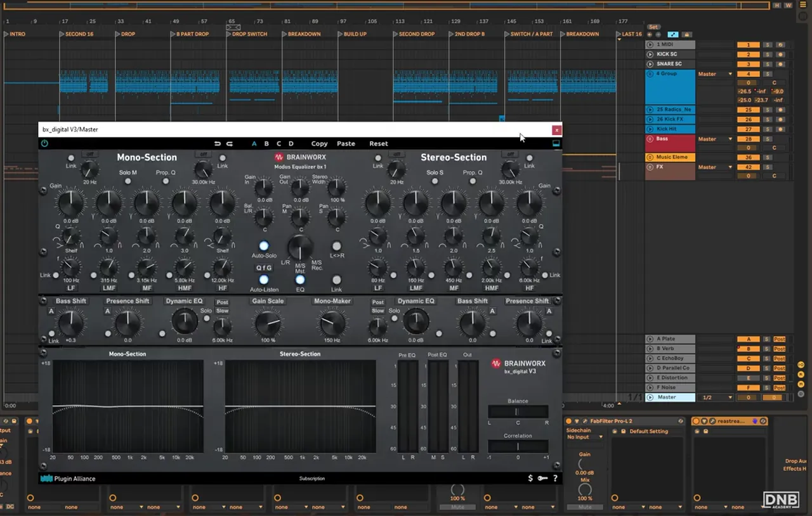
Task: Click the Plugin Alliance logo
Action: coord(67,479)
